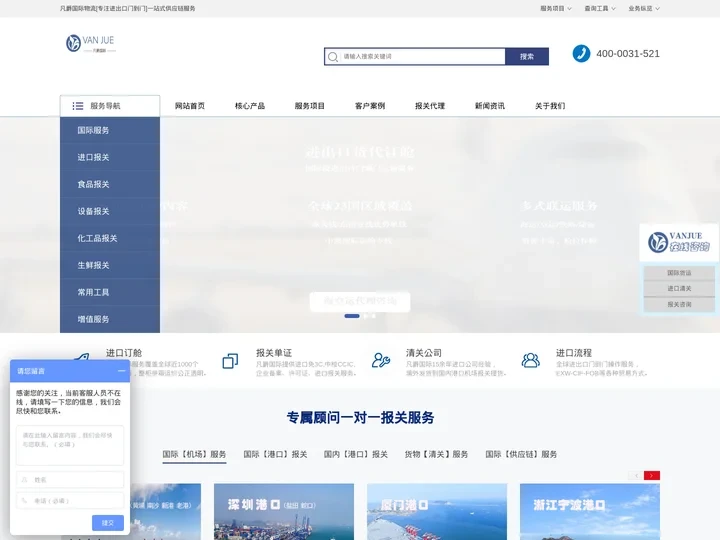This screenshot has height=540, width=720.
Task: Open the 深圳港口 port card image
Action: click(284, 512)
